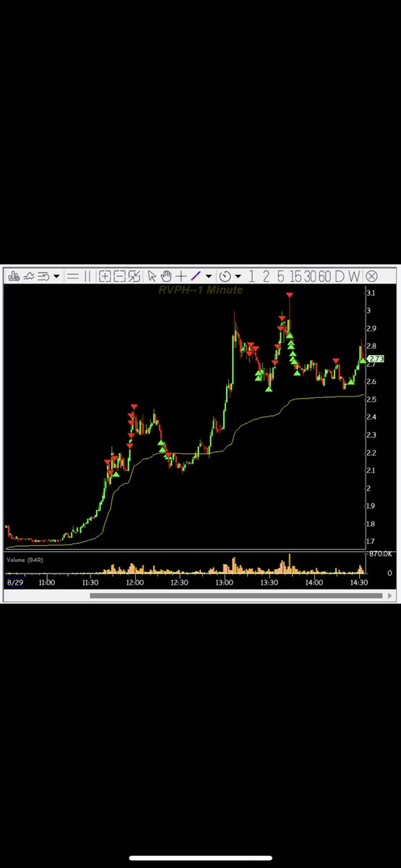The image size is (401, 868).
Task: Click the current price label 2.73
Action: click(376, 359)
